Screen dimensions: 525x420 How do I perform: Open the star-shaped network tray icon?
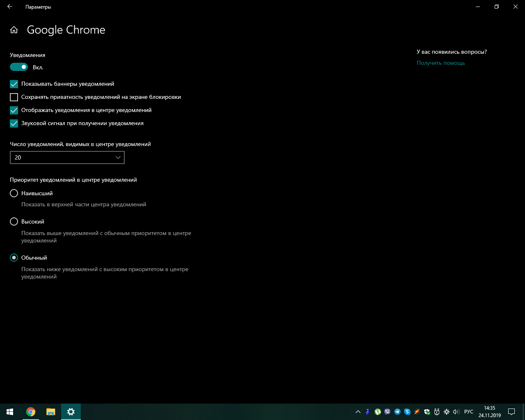(x=447, y=412)
